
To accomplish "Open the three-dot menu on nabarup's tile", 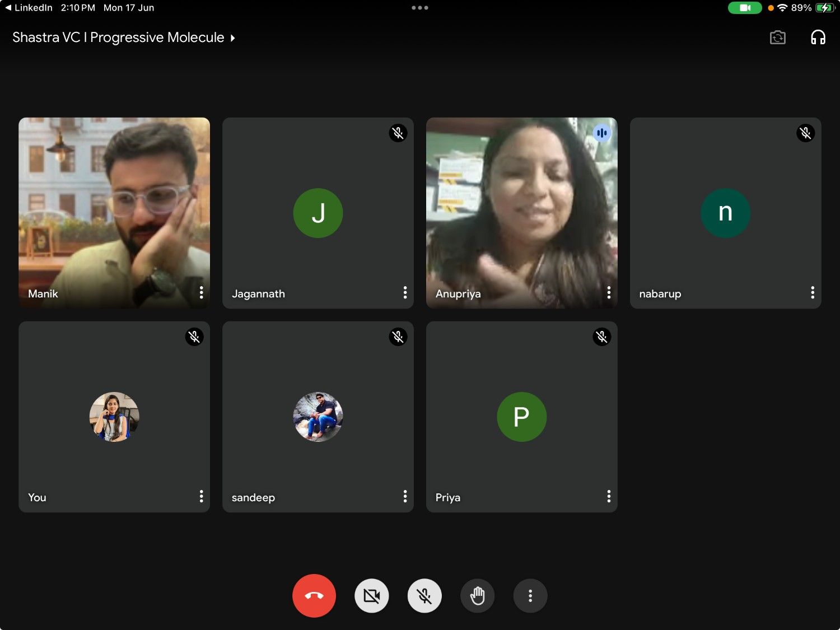I will pyautogui.click(x=813, y=292).
